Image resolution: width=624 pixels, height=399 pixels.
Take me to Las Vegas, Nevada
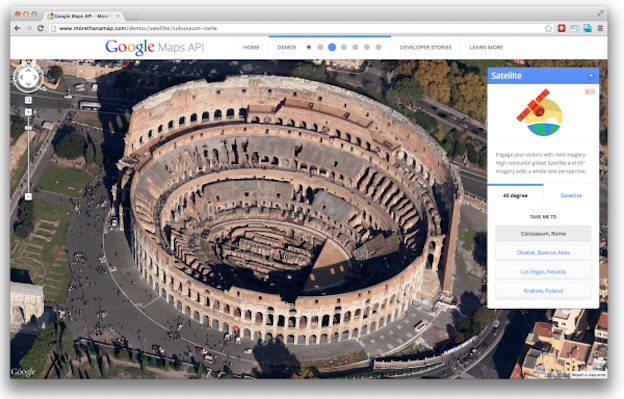(543, 272)
